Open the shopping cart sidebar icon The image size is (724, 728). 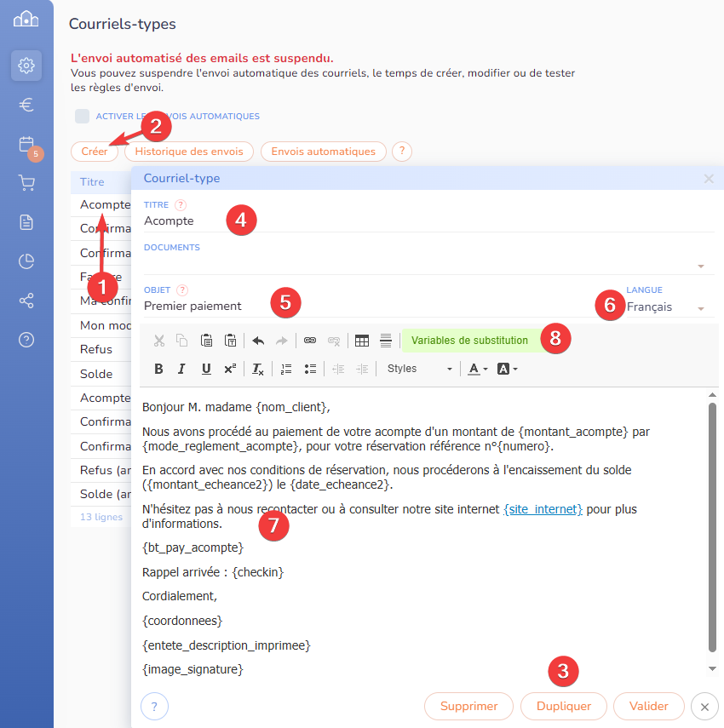26,183
